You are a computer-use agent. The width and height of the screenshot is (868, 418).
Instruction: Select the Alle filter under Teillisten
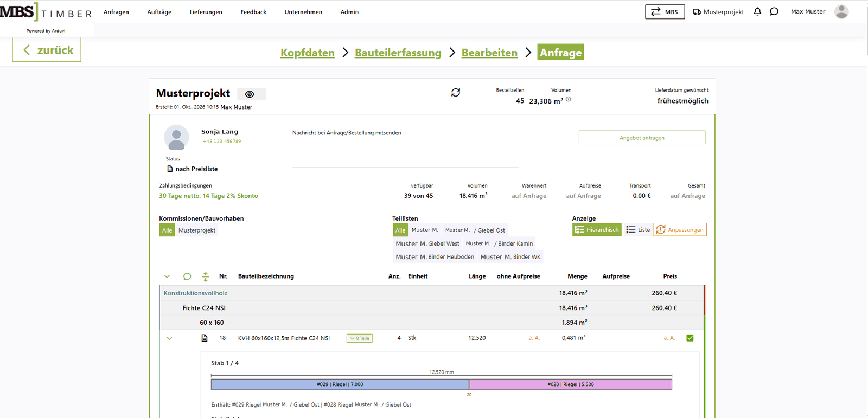[x=400, y=230]
